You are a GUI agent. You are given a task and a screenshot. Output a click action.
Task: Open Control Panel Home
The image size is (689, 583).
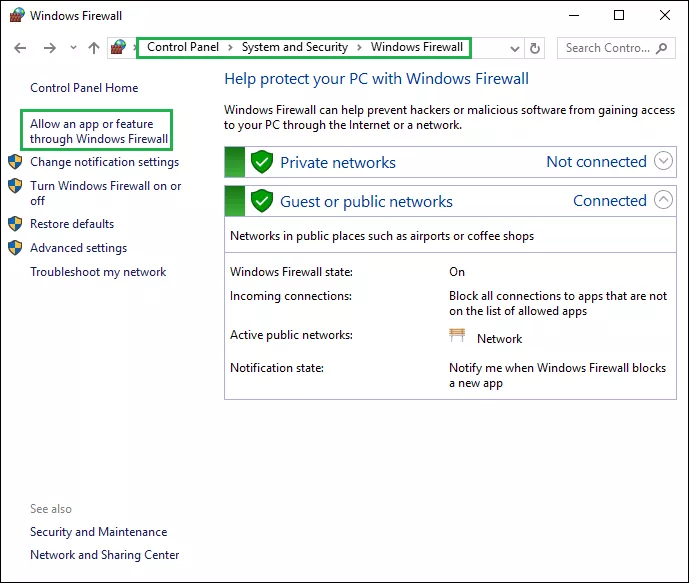pos(84,88)
